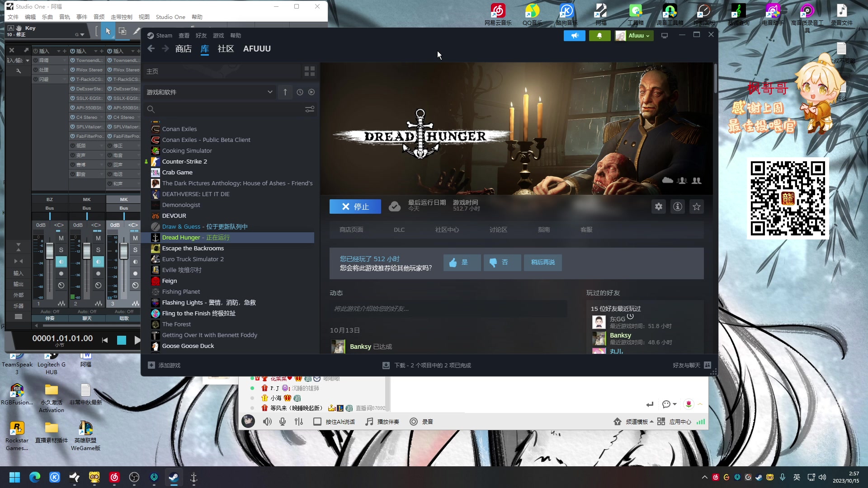
Task: Open Afuuu account dropdown
Action: (634, 36)
